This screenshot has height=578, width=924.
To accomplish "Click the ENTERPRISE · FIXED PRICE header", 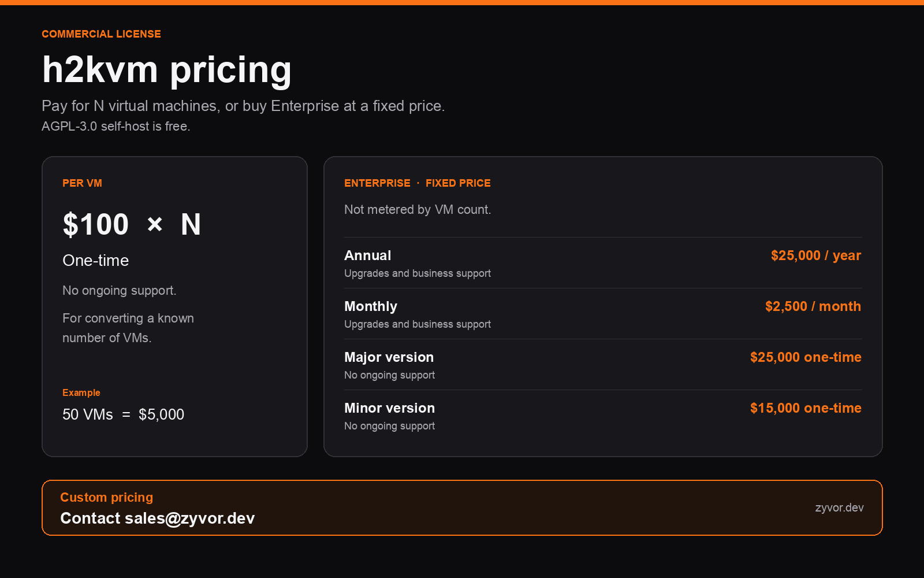I will (418, 183).
